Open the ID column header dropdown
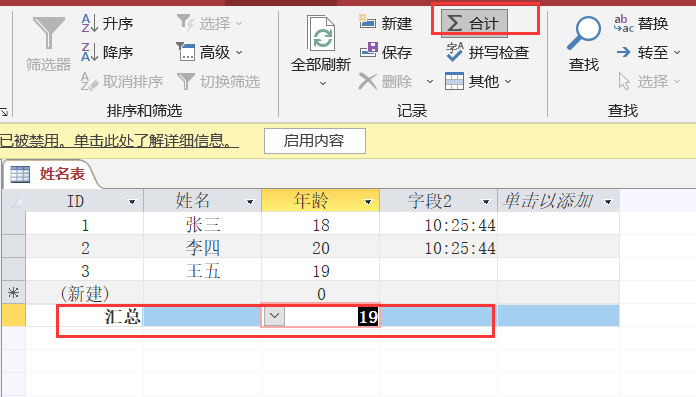696x397 pixels. (132, 202)
